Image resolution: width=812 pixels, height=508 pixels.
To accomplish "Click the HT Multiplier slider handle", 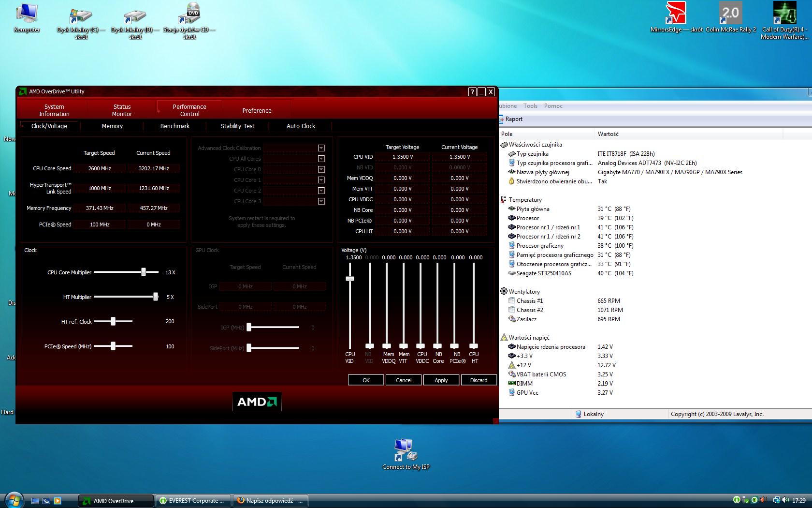I will (156, 297).
